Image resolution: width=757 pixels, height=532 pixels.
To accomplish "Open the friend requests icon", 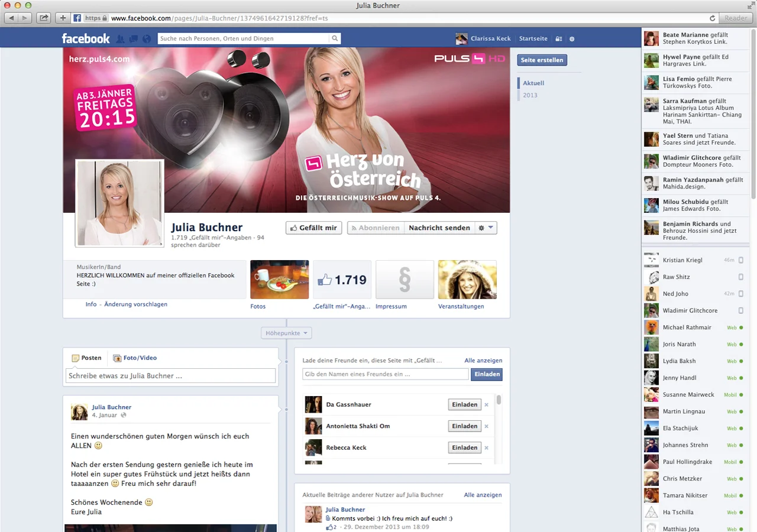I will pos(121,39).
